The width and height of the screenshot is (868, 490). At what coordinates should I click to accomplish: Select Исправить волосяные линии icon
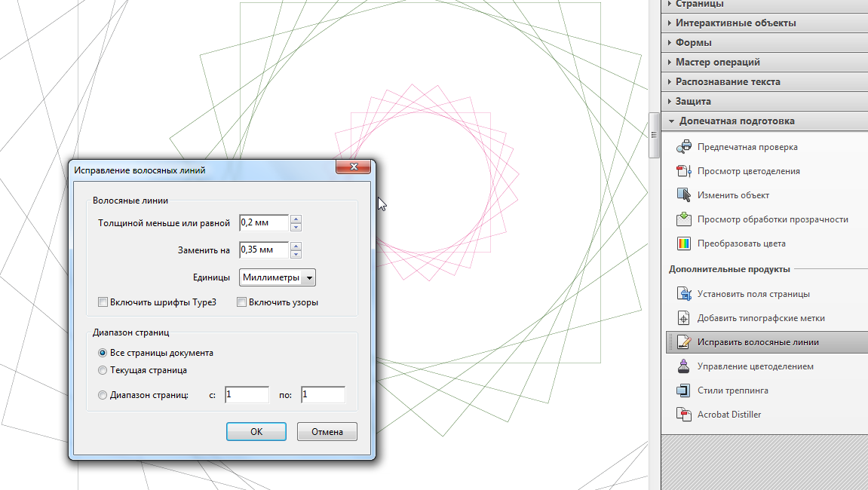(x=684, y=342)
